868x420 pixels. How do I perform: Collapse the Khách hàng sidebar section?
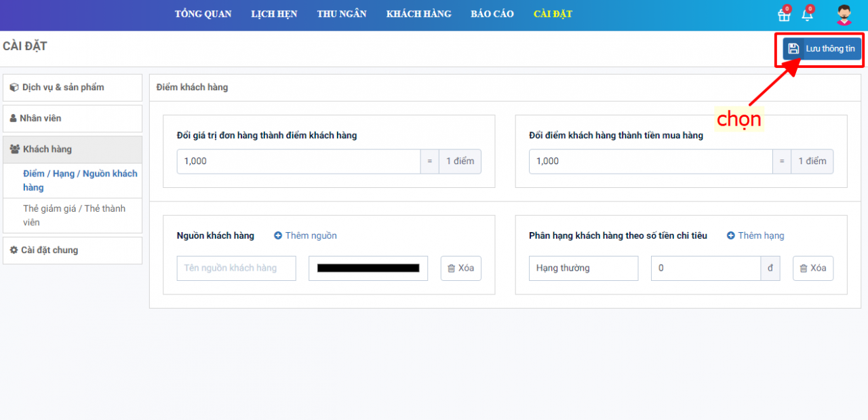point(73,149)
